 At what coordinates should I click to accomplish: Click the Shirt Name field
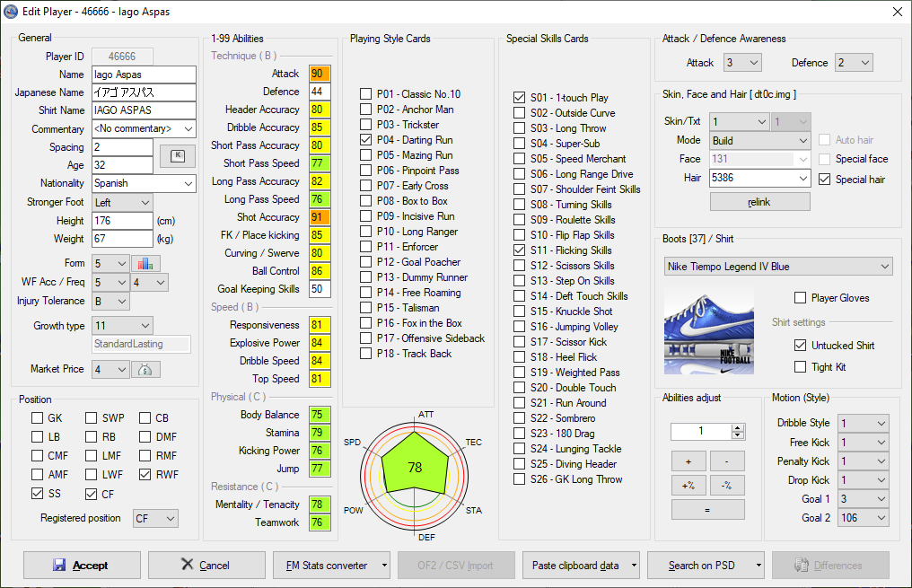point(145,110)
